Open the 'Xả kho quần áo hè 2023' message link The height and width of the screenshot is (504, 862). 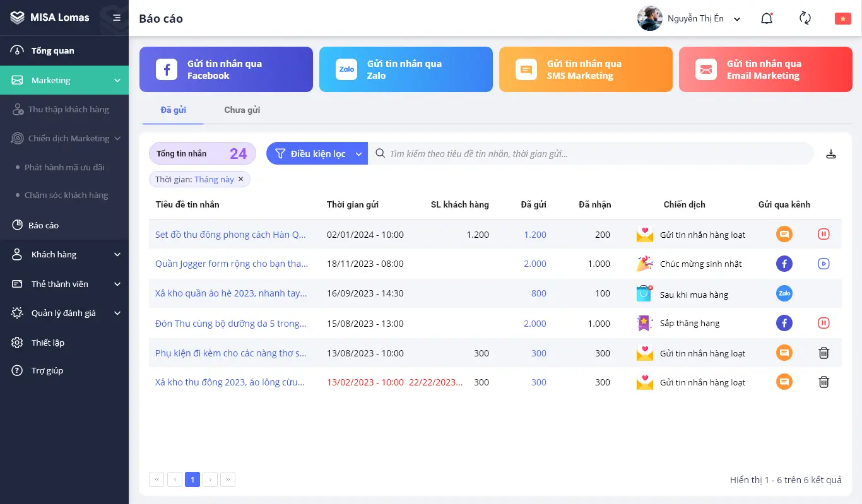(231, 293)
